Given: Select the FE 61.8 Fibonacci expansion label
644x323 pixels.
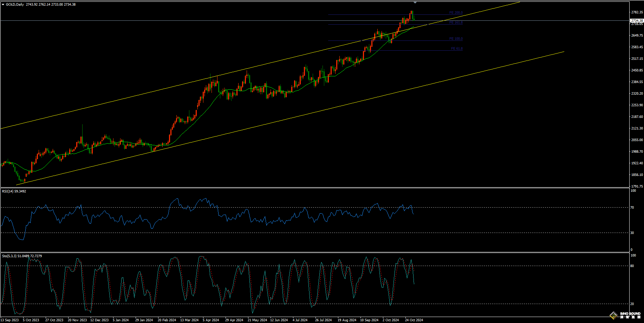Looking at the screenshot, I should (x=457, y=49).
